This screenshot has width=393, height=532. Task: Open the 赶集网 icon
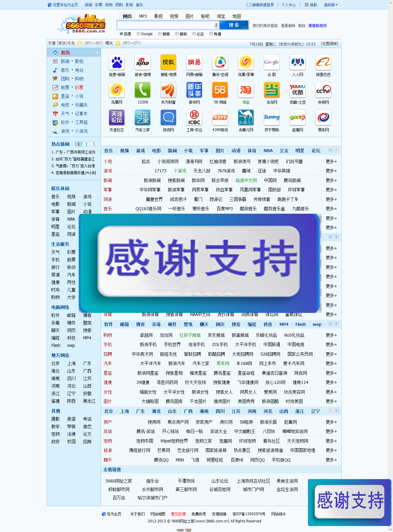pos(298,118)
